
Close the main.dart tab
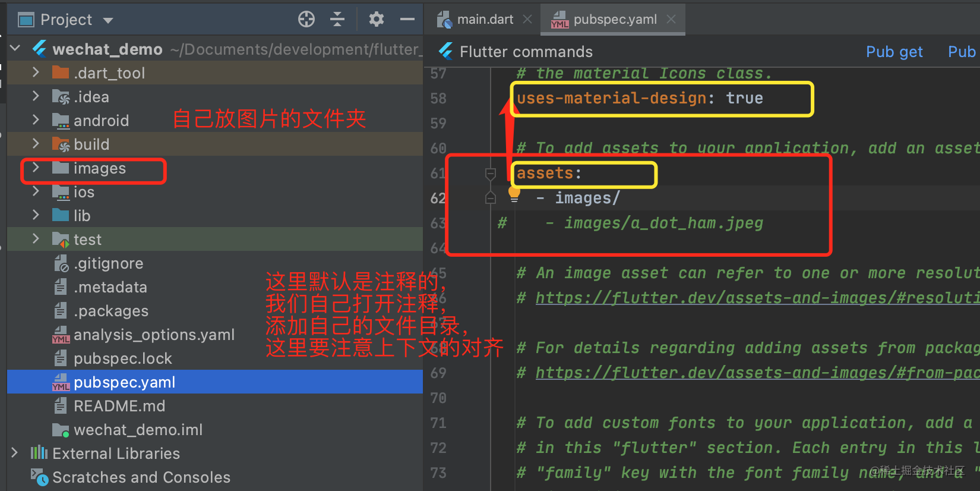(527, 19)
